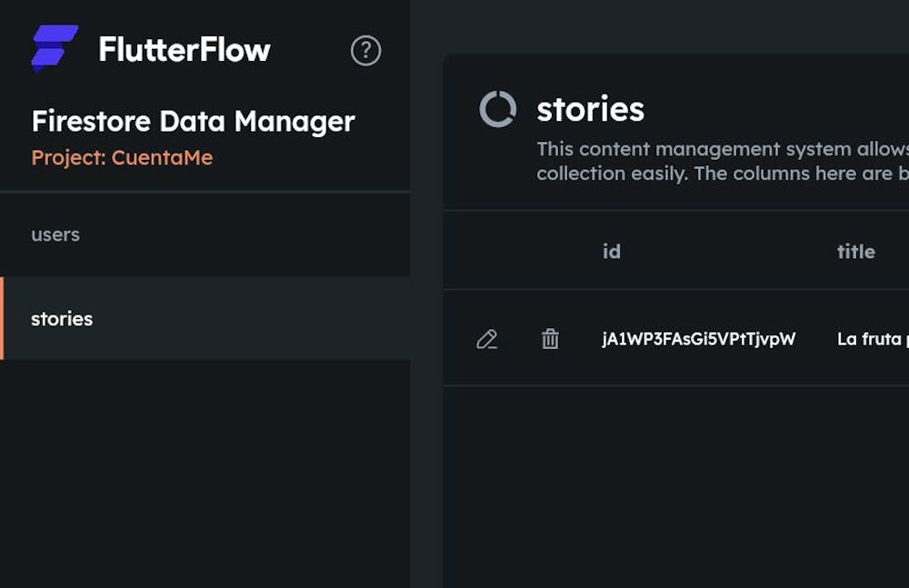Click the Firestore Data Manager heading
Screen dimensions: 909x588
(x=193, y=121)
